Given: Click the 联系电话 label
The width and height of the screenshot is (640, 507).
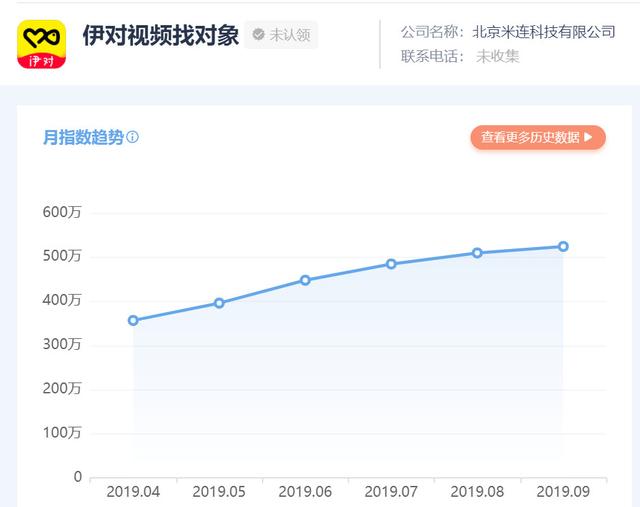Looking at the screenshot, I should (433, 56).
